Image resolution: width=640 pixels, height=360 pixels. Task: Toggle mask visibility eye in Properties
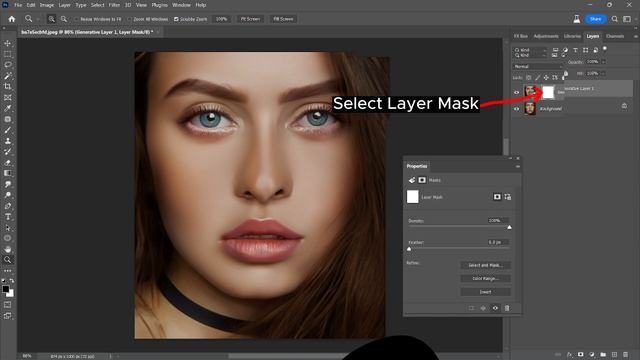pos(495,308)
